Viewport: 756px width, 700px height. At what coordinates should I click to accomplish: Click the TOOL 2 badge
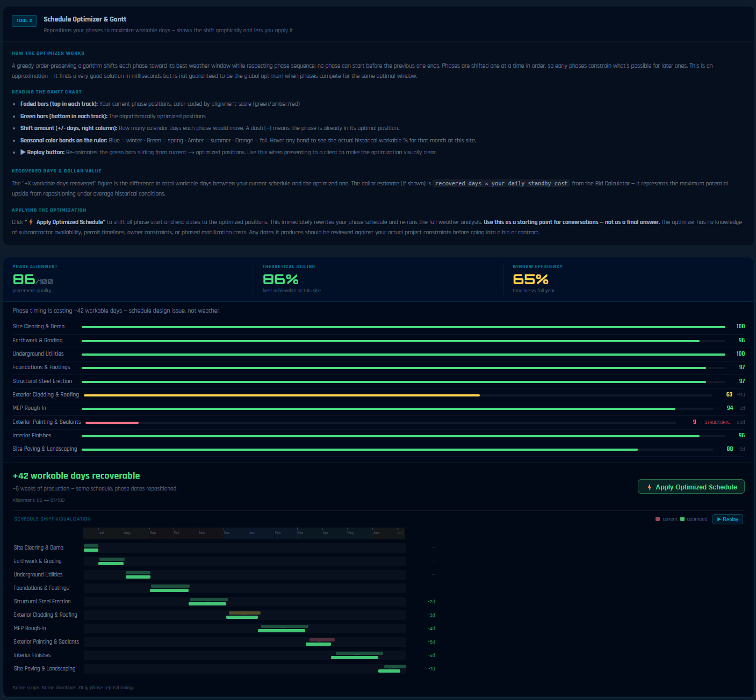coord(24,20)
